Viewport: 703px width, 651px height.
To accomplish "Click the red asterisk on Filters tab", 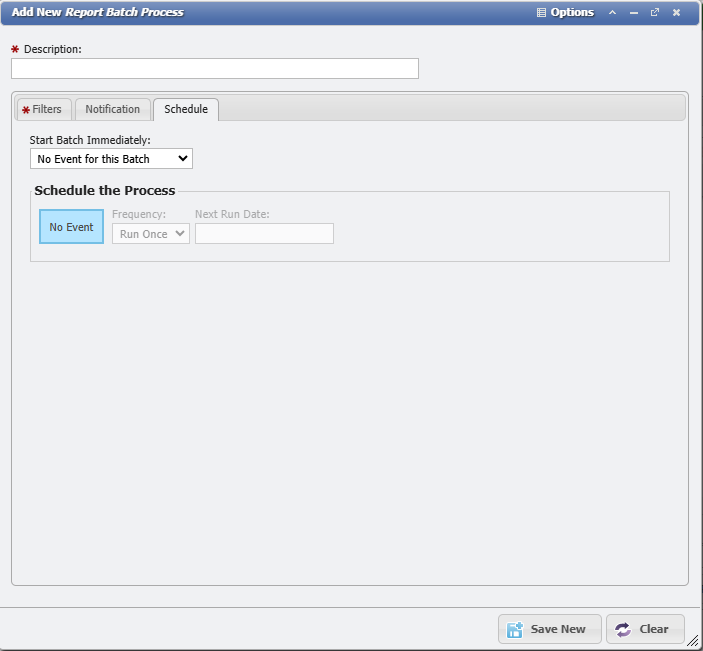I will (26, 110).
